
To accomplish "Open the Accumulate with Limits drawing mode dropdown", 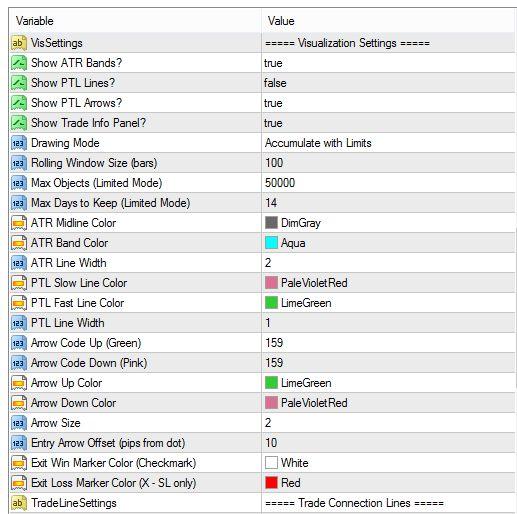I will click(x=389, y=143).
